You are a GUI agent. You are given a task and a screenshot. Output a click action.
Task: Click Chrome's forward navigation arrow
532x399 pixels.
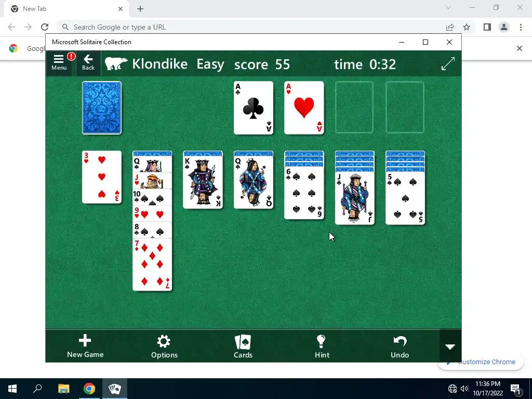pyautogui.click(x=28, y=27)
